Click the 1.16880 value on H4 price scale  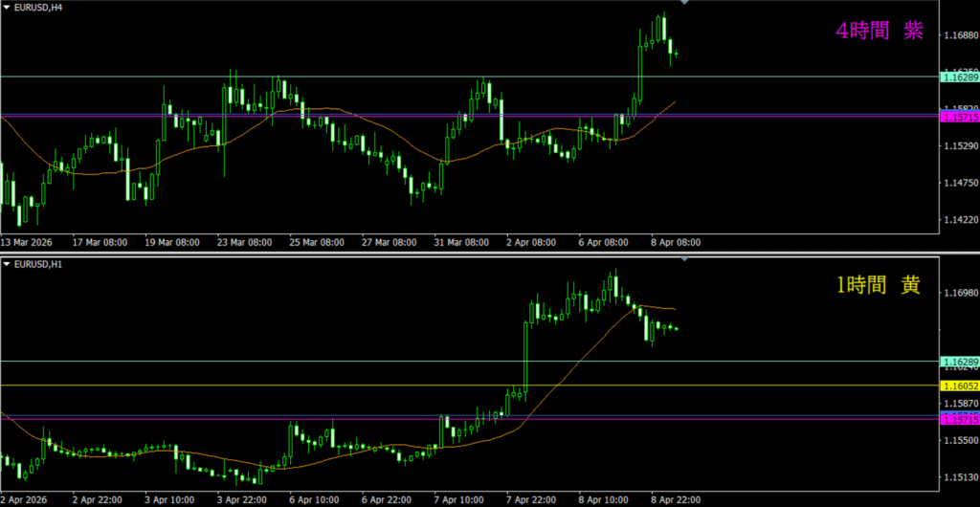coord(959,36)
